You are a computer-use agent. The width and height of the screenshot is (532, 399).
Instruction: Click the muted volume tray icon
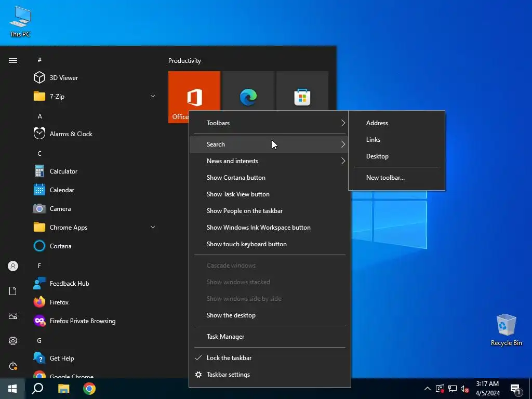[x=465, y=389]
